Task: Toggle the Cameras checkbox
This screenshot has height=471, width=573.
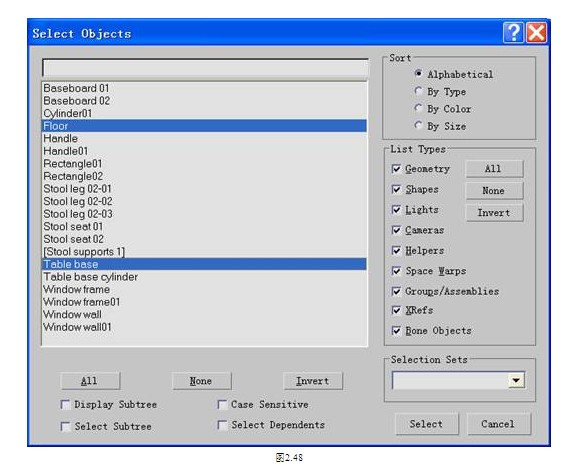Action: click(x=396, y=230)
